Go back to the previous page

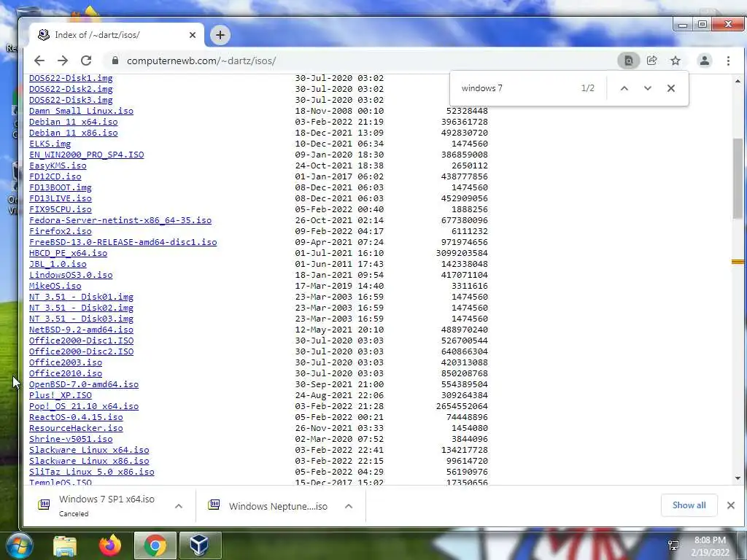pos(39,61)
